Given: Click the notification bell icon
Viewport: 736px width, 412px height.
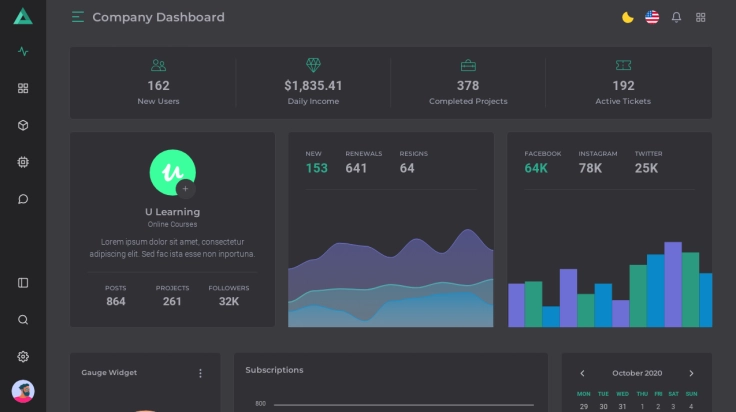Looking at the screenshot, I should tap(676, 17).
